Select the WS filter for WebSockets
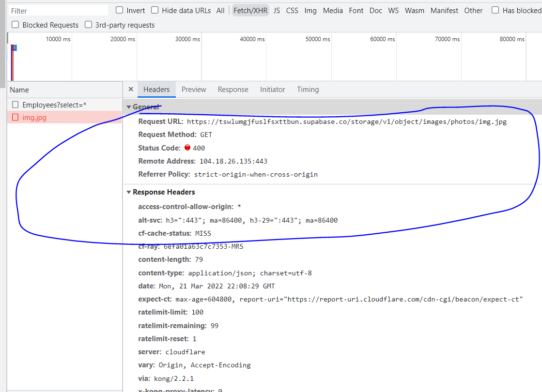Screen dimensions: 542x392 393,10
